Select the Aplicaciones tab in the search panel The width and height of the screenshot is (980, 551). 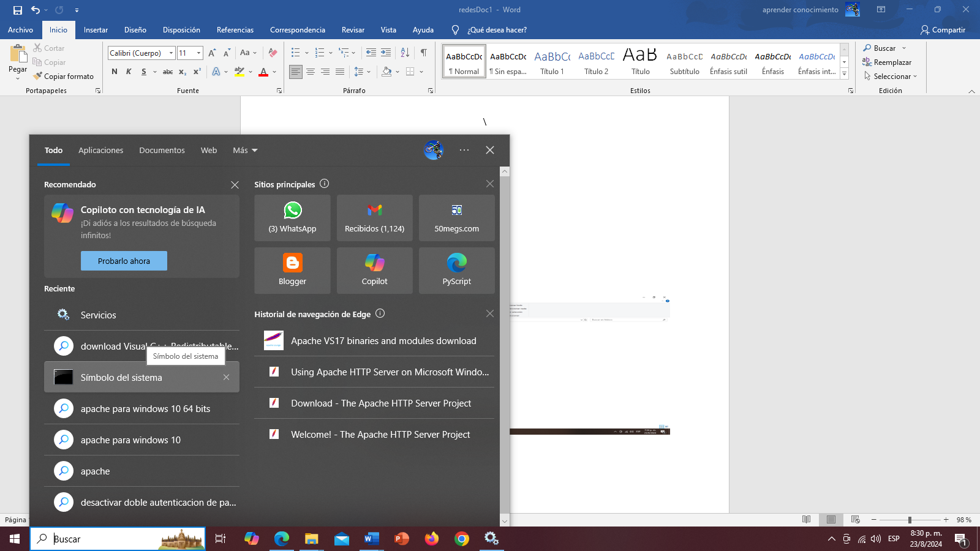click(101, 151)
